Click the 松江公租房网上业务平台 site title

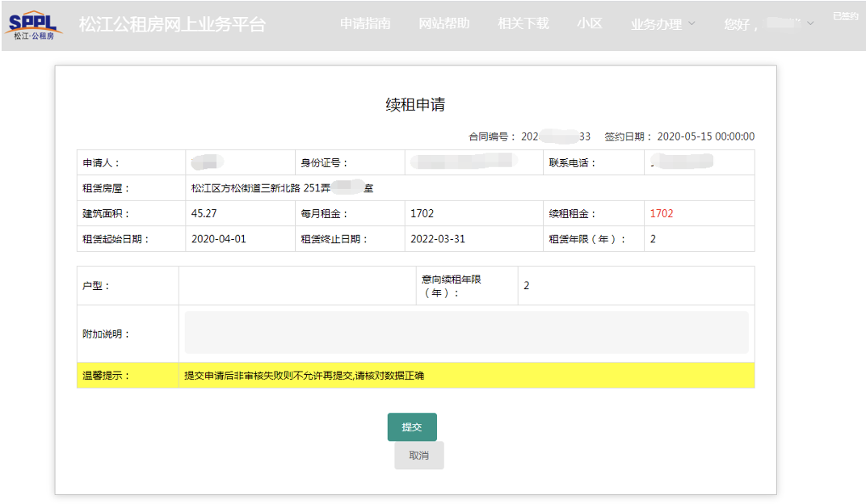click(x=172, y=24)
